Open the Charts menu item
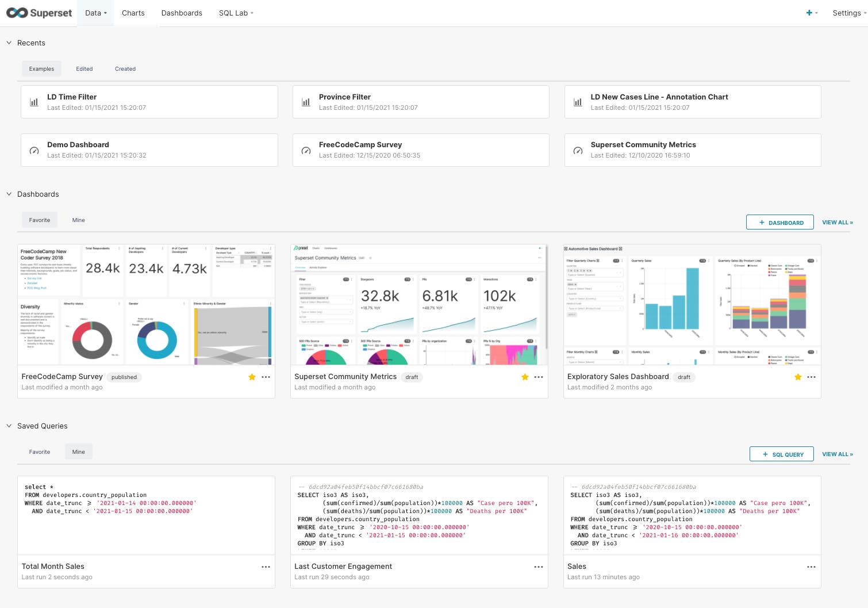Viewport: 868px width, 608px height. 133,13
